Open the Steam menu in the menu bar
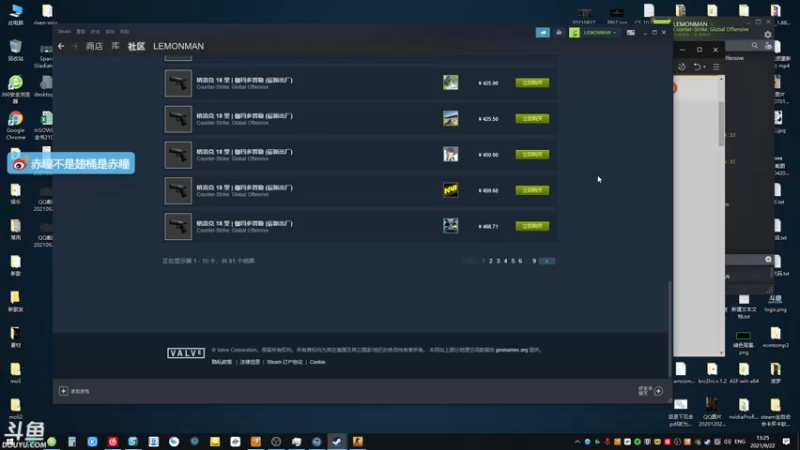The width and height of the screenshot is (800, 450). (64, 32)
